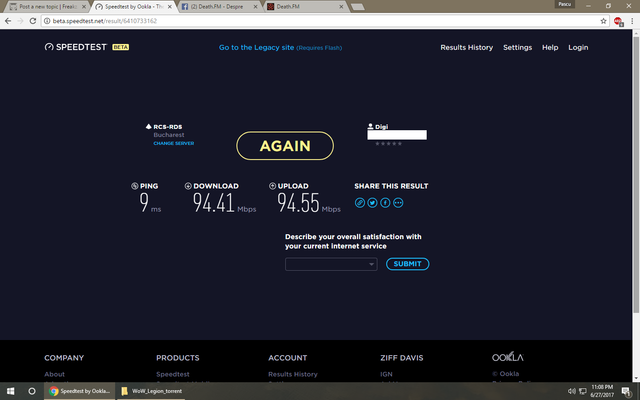Open a new browser tab

coord(358,7)
